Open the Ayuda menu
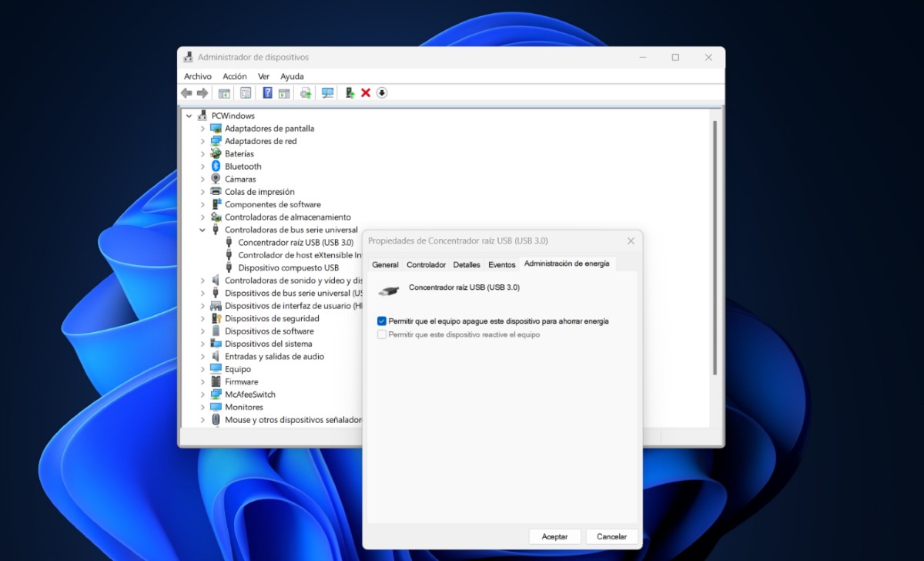 point(292,76)
